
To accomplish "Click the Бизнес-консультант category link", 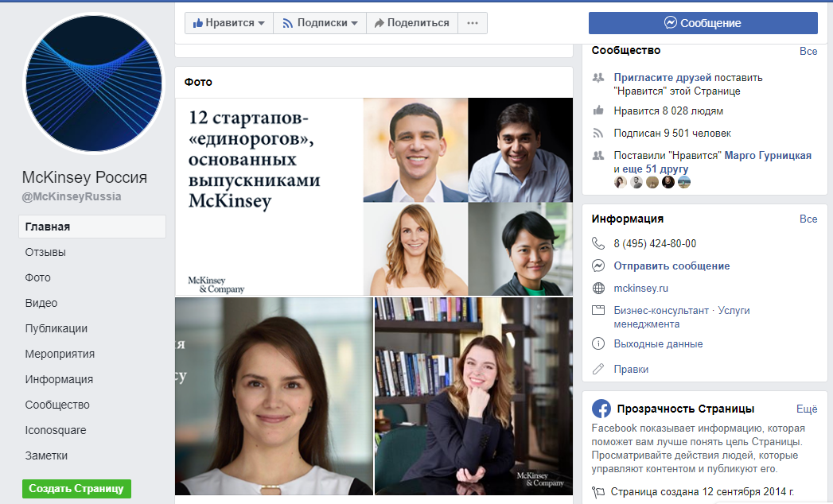I will pyautogui.click(x=661, y=310).
